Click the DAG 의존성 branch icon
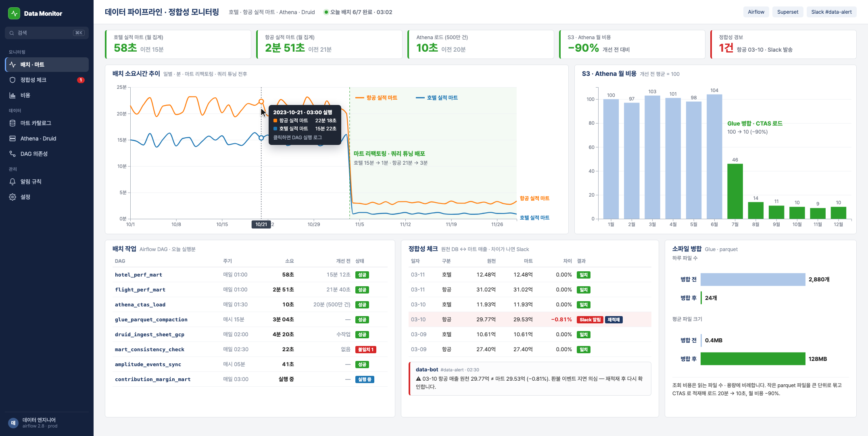The width and height of the screenshot is (868, 436). (13, 154)
